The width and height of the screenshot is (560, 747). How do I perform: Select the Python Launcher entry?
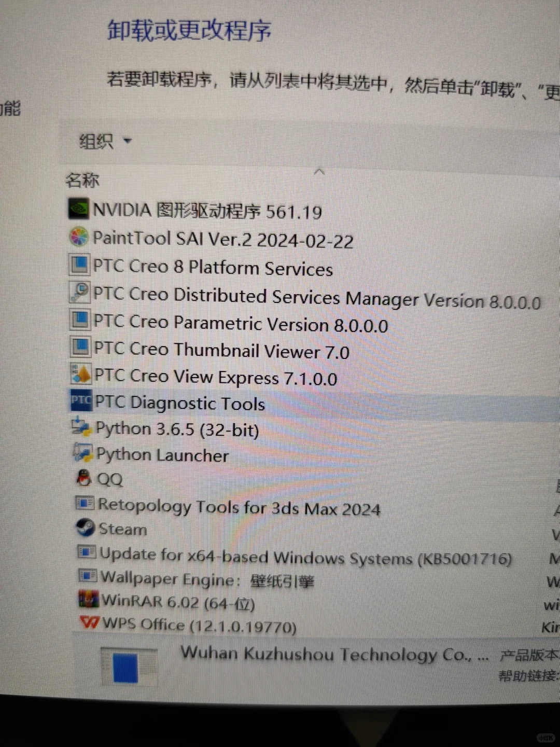point(162,454)
